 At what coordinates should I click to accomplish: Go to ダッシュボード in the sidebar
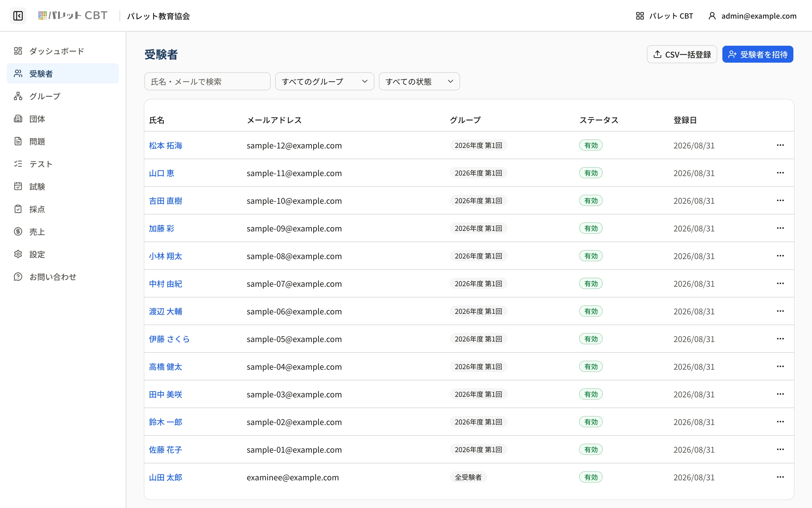point(63,51)
